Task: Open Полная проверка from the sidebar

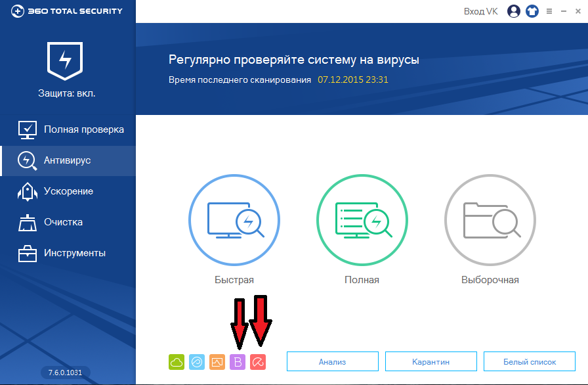Action: coord(68,129)
